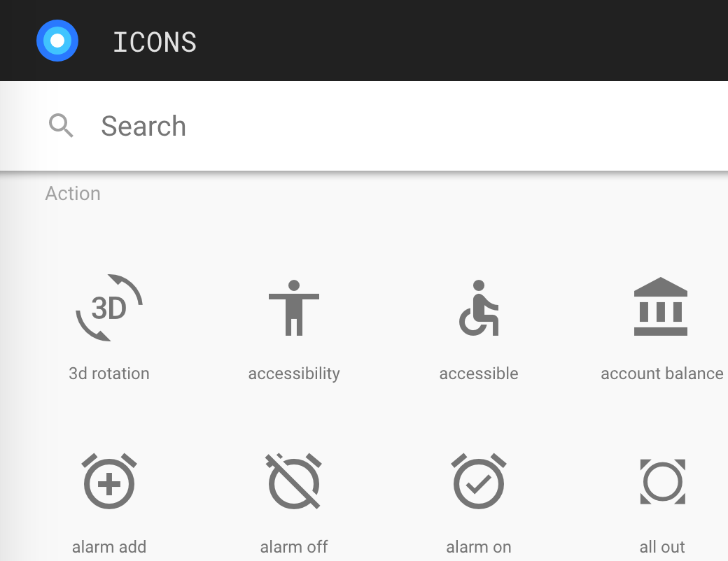Pick the accessible wheelchair icon
Image resolution: width=728 pixels, height=561 pixels.
pos(479,308)
